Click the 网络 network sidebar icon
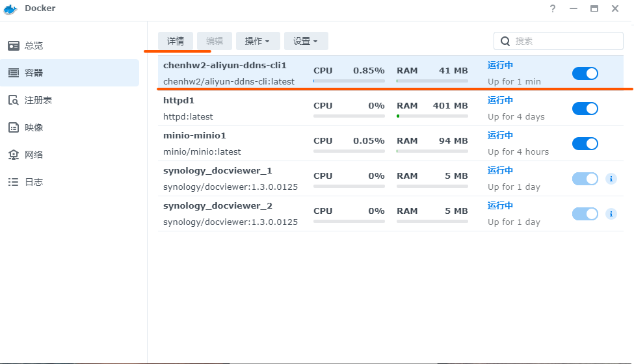634x364 pixels. (14, 155)
